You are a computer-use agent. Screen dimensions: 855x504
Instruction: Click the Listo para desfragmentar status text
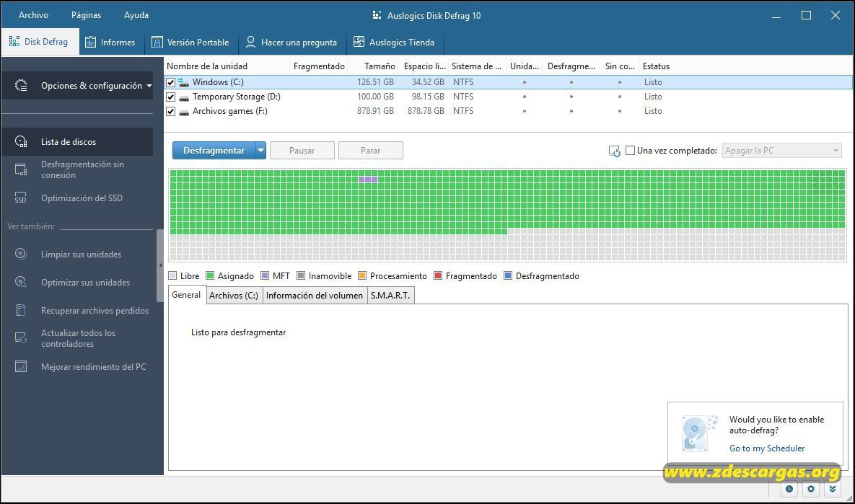point(238,332)
